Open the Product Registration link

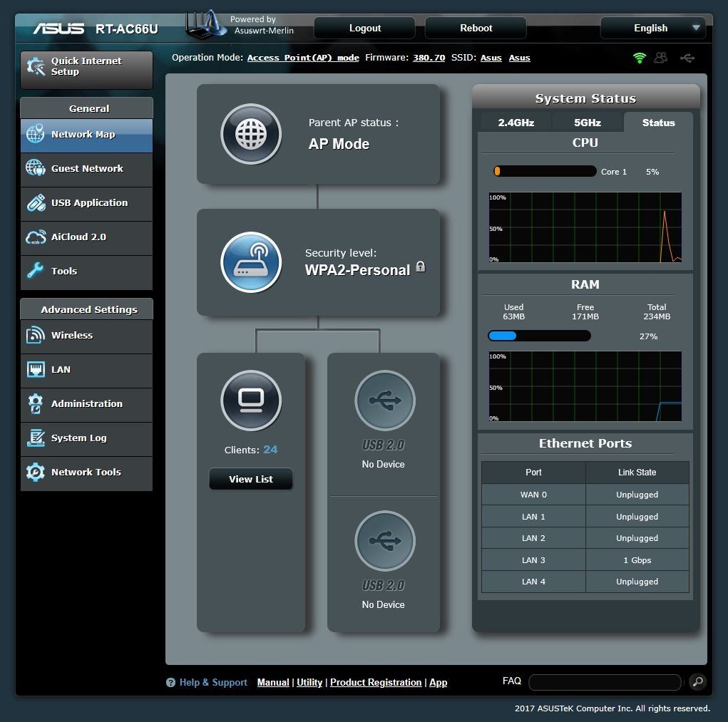(x=376, y=682)
